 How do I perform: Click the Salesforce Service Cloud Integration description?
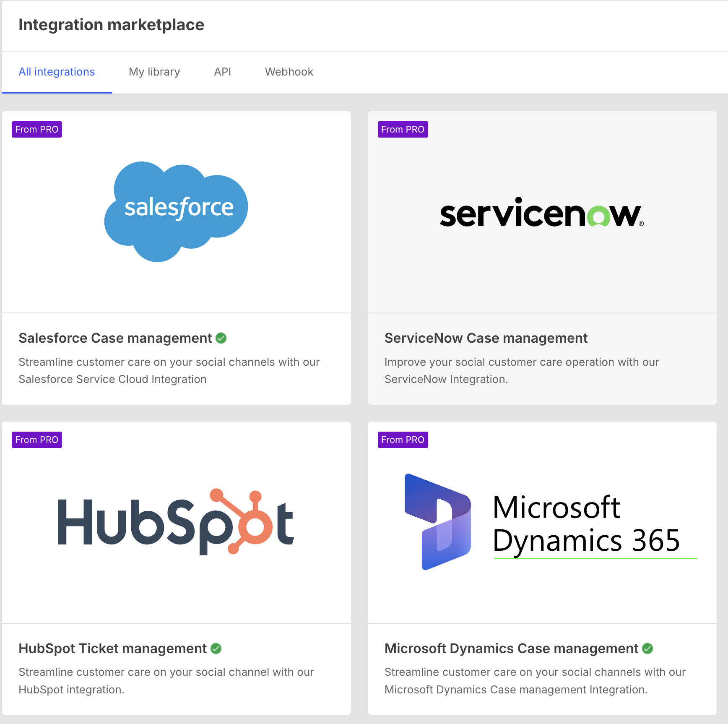[x=169, y=370]
